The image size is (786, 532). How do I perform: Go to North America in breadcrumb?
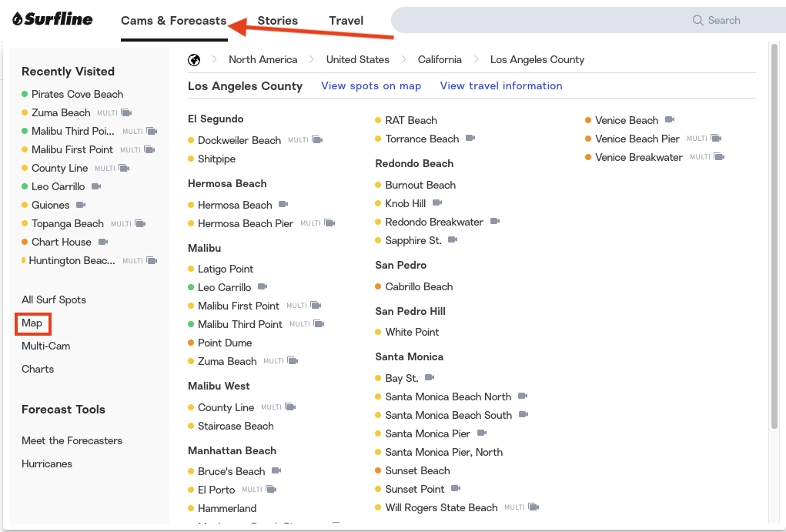tap(263, 60)
